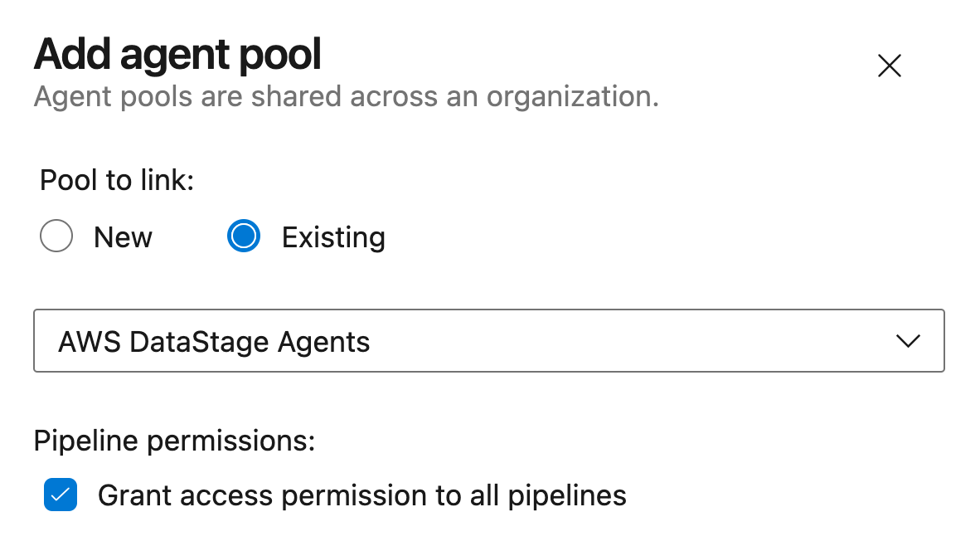This screenshot has height=546, width=980.
Task: Click the blue dot beside Existing
Action: pyautogui.click(x=244, y=237)
